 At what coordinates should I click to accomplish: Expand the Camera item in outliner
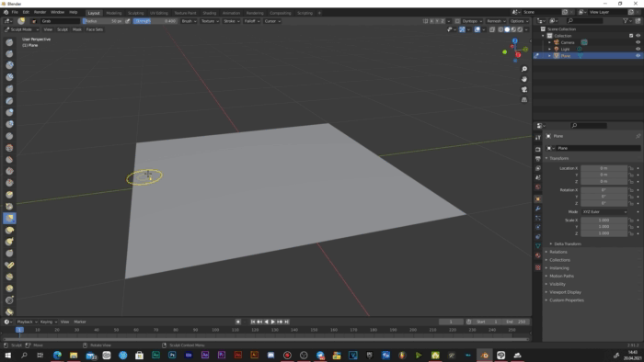(549, 42)
